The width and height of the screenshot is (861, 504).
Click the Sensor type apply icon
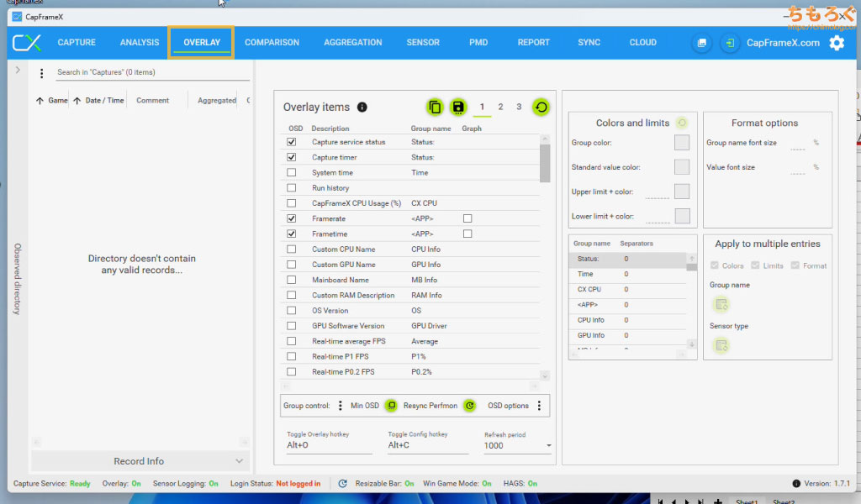721,345
